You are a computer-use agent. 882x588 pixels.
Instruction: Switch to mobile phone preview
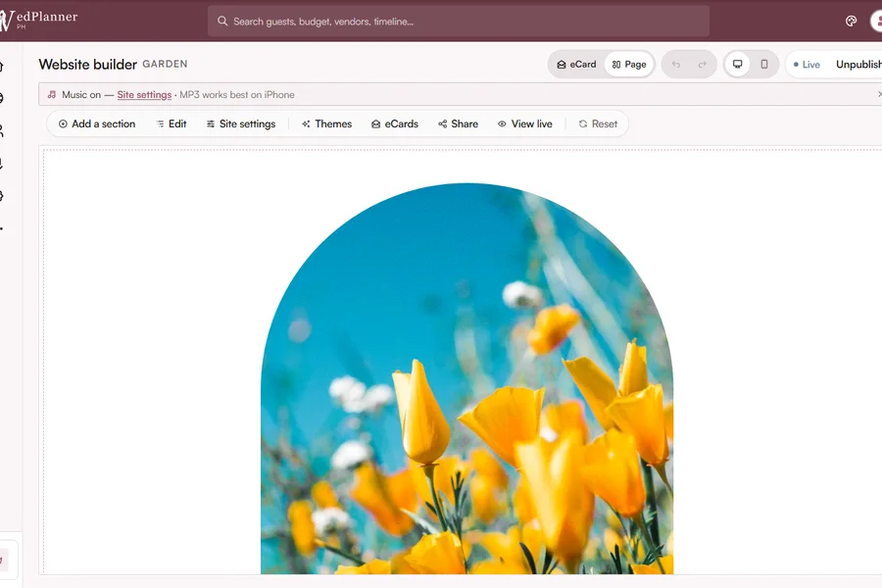point(763,64)
